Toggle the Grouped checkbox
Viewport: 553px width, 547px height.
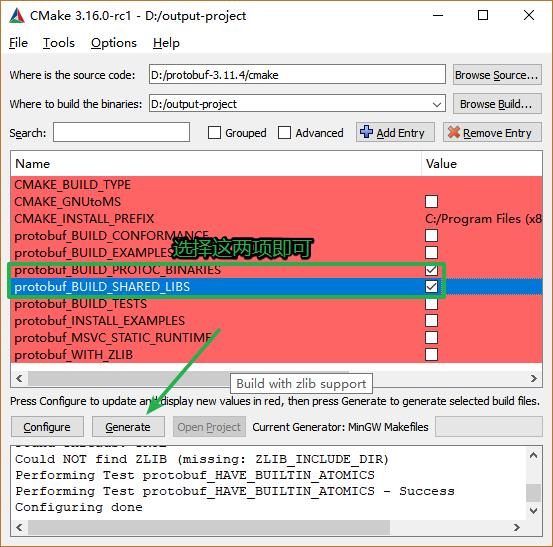coord(214,133)
